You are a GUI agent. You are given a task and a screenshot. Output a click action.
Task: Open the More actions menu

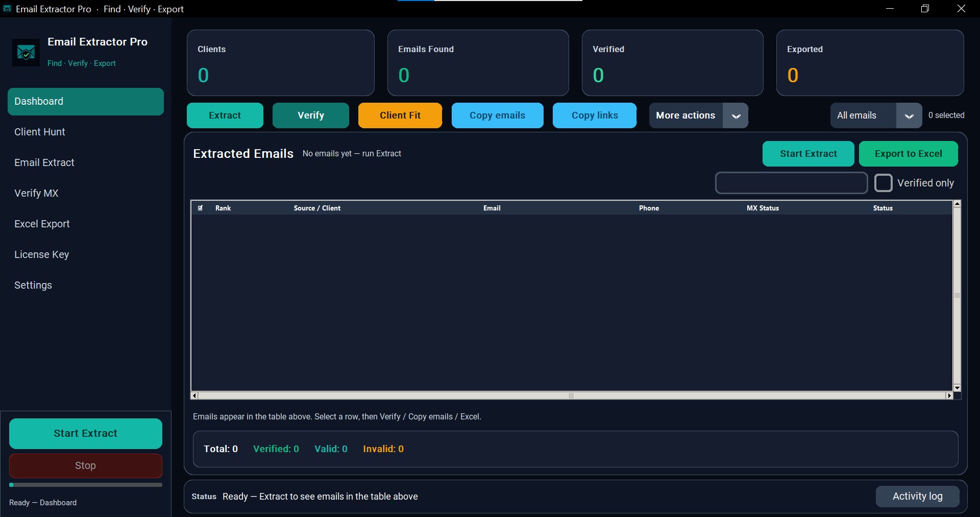click(686, 115)
